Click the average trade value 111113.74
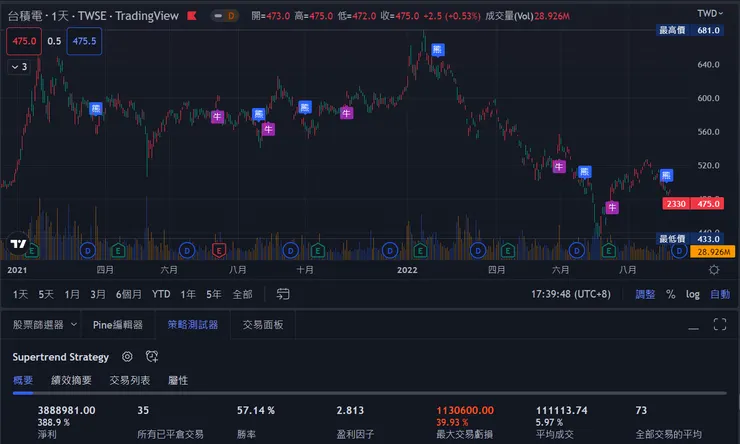The height and width of the screenshot is (444, 740). point(562,410)
